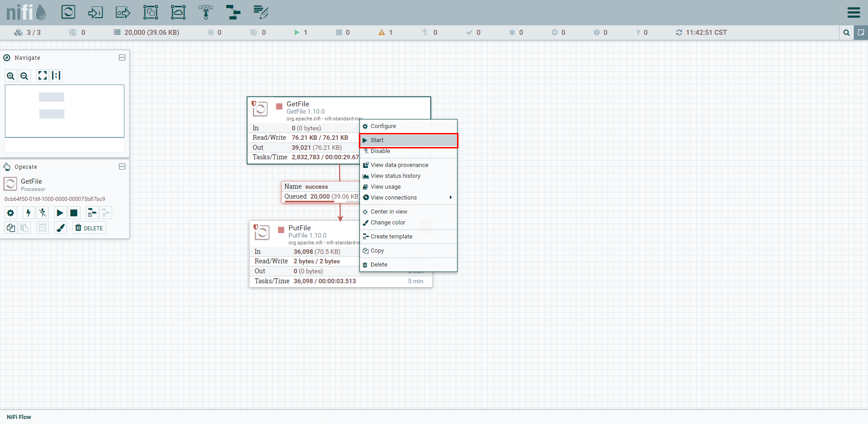The width and height of the screenshot is (868, 424).
Task: Select the Process Group toolbar icon
Action: 151,12
